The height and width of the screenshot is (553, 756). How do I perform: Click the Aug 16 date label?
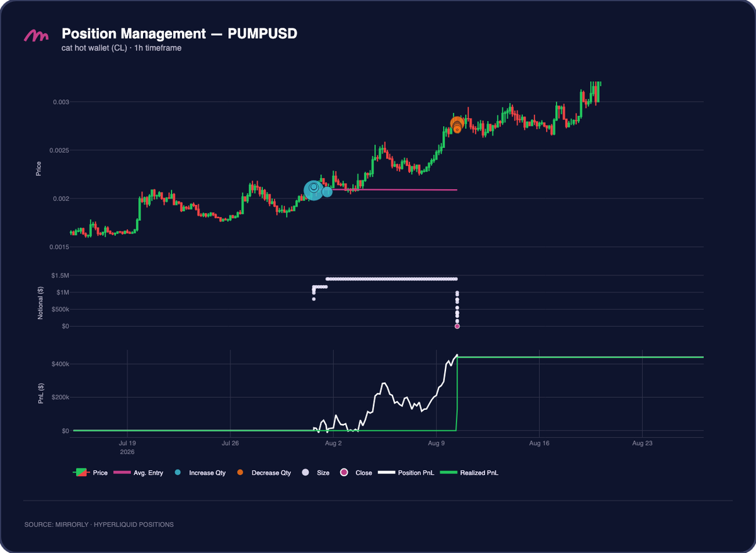tap(539, 444)
